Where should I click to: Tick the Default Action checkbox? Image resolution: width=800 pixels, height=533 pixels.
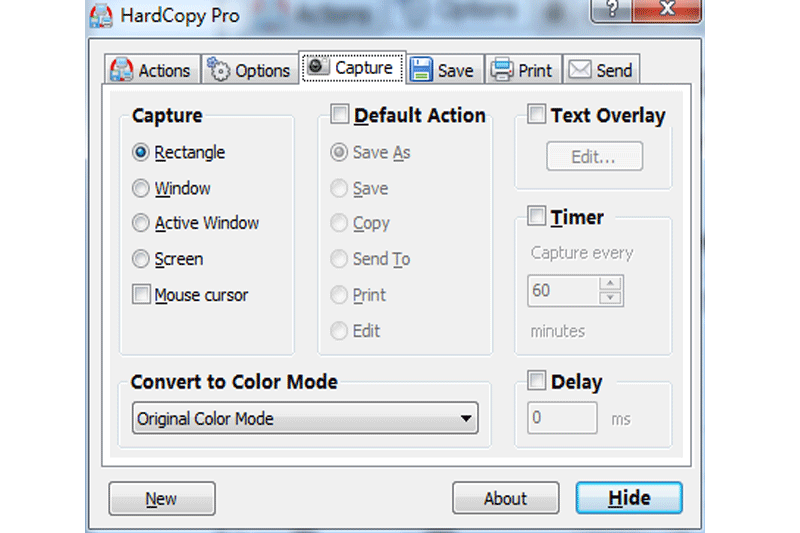point(340,115)
